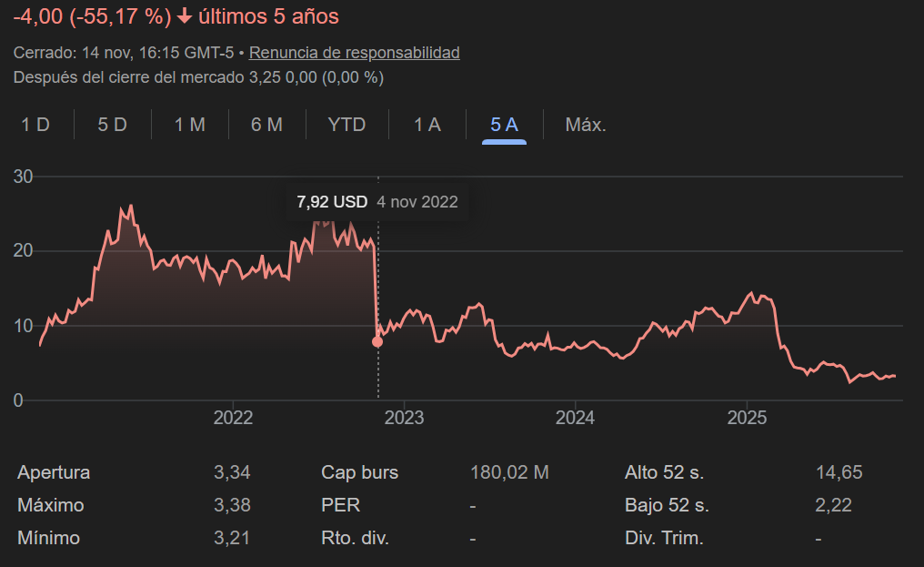
Task: Click the Alto 52 s. value 14,65
Action: [x=839, y=472]
